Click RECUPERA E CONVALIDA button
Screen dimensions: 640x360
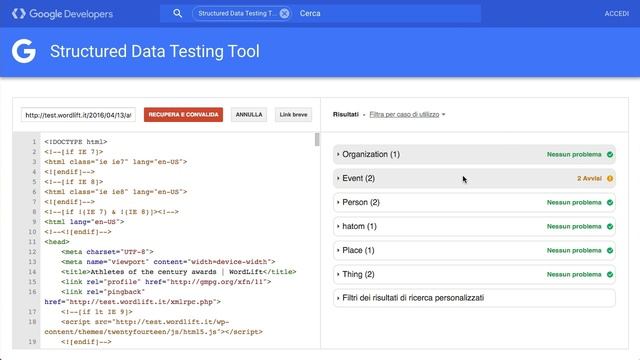183,115
